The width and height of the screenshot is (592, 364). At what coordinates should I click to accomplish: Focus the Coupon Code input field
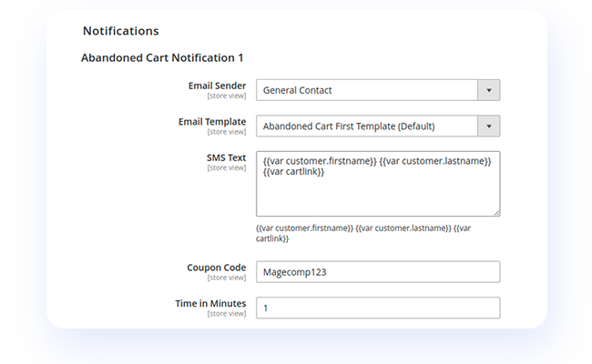pyautogui.click(x=377, y=272)
